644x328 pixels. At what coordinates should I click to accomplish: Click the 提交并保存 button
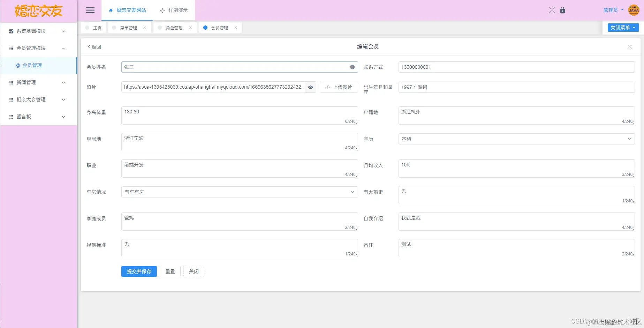139,271
